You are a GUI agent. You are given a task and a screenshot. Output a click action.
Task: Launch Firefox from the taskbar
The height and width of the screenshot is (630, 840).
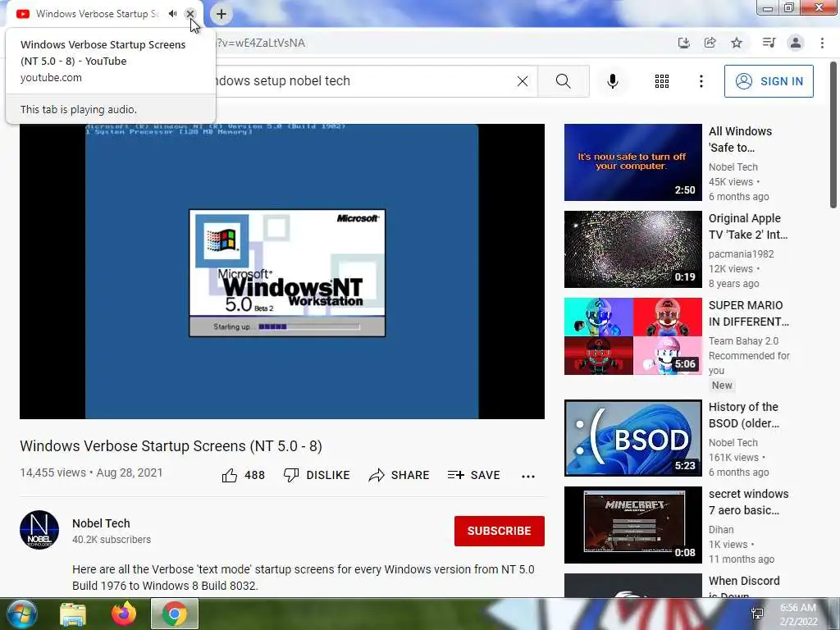pos(124,614)
